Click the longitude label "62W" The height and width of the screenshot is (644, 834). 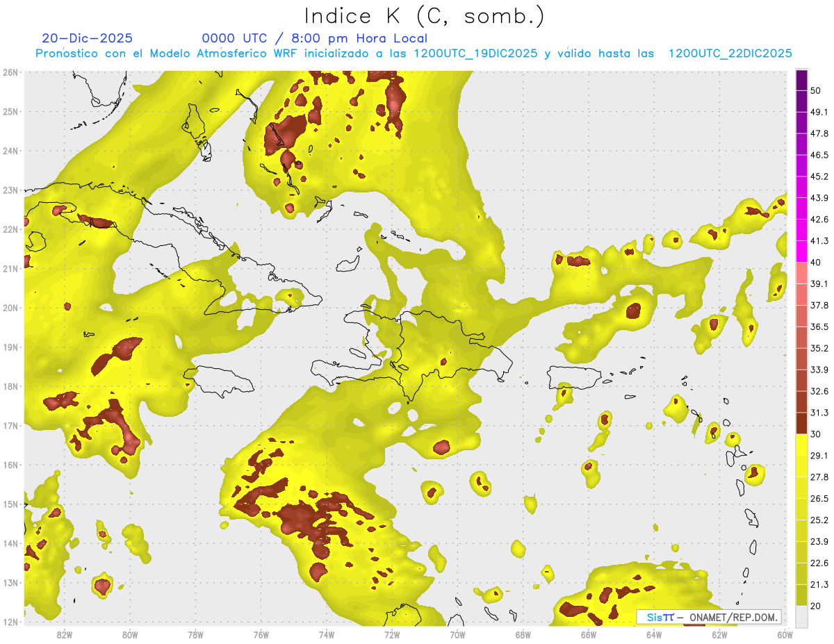click(720, 634)
